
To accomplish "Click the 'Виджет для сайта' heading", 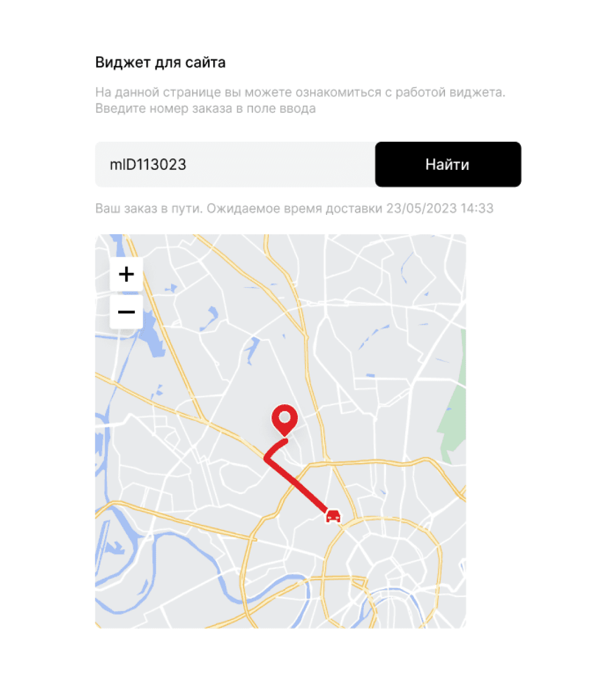I will tap(161, 63).
